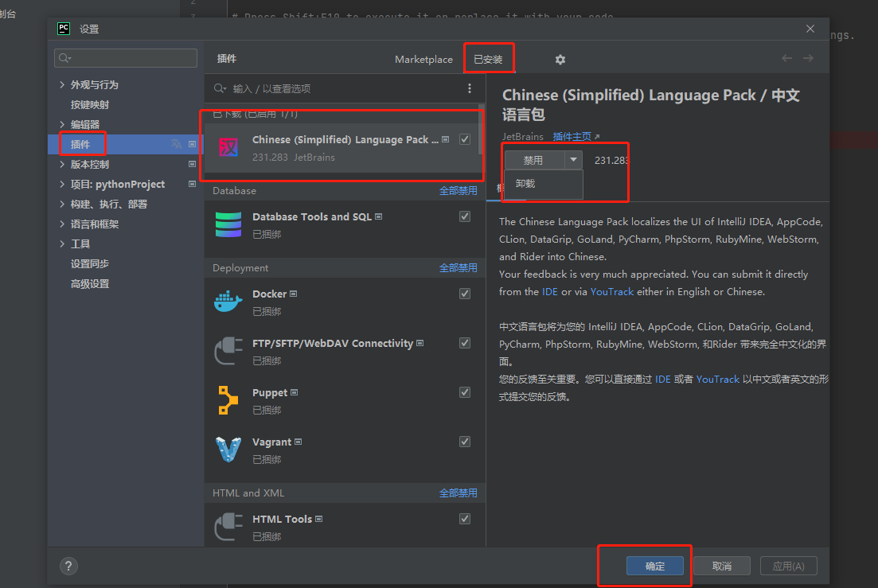Click the HTML Tools plug icon

228,527
